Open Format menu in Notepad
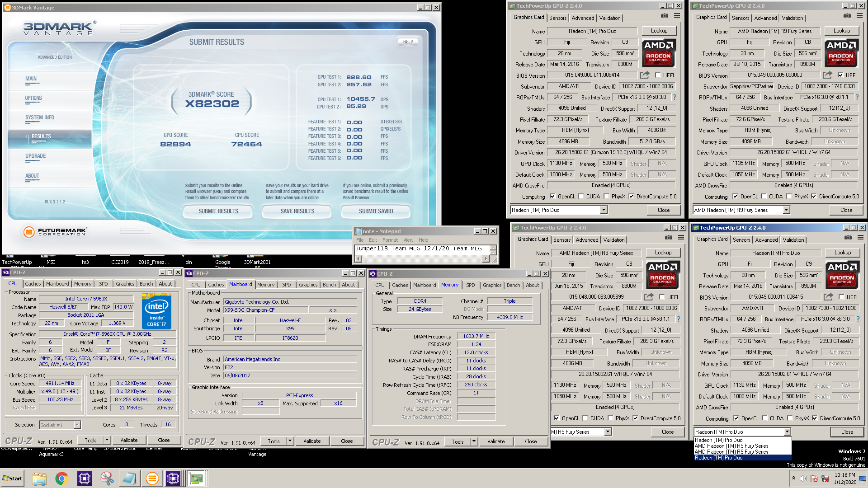This screenshot has width=868, height=488. (390, 240)
